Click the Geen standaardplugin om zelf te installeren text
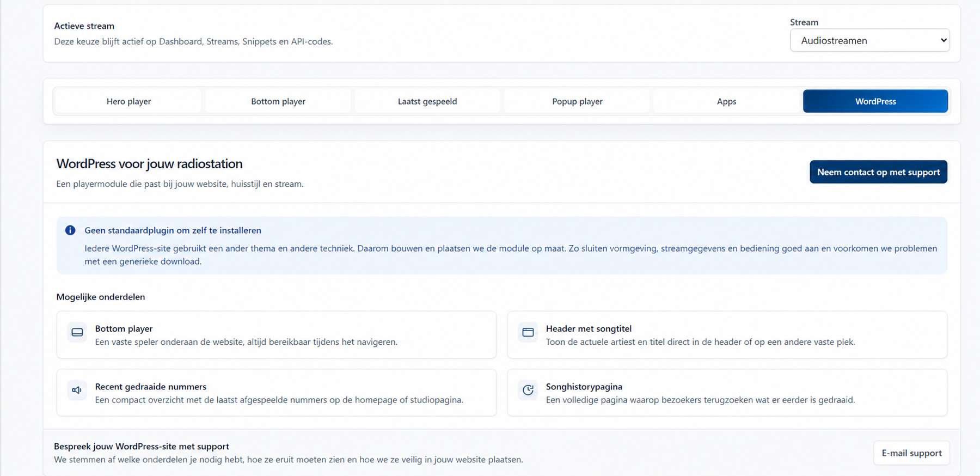This screenshot has height=476, width=980. click(x=173, y=230)
